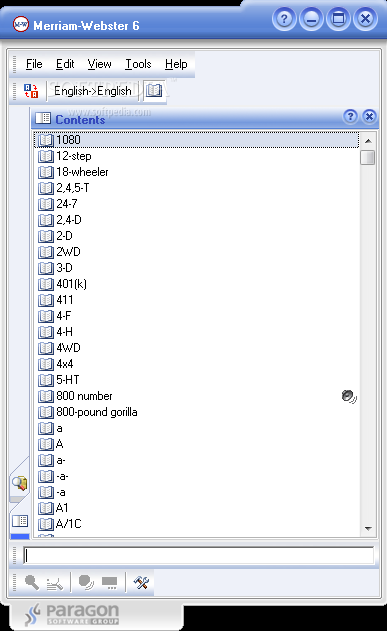
Task: Select the 3-D entry
Action: tap(197, 268)
